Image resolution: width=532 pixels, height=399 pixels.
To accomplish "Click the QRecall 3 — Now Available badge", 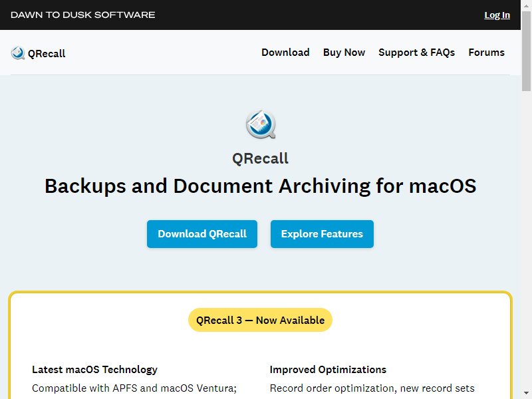I will 260,320.
